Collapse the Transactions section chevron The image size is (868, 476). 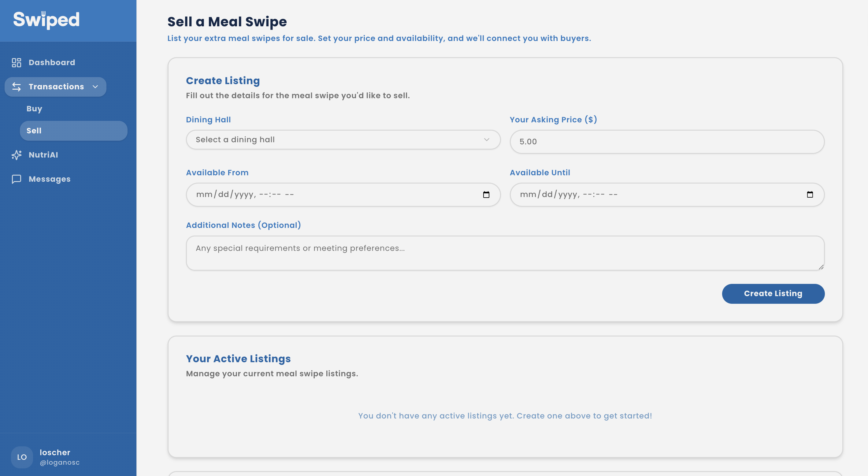95,87
